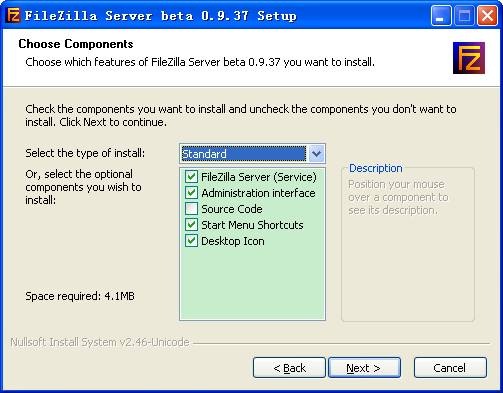This screenshot has height=393, width=503.
Task: Click the 'Desktop Icon' label text
Action: pyautogui.click(x=233, y=241)
